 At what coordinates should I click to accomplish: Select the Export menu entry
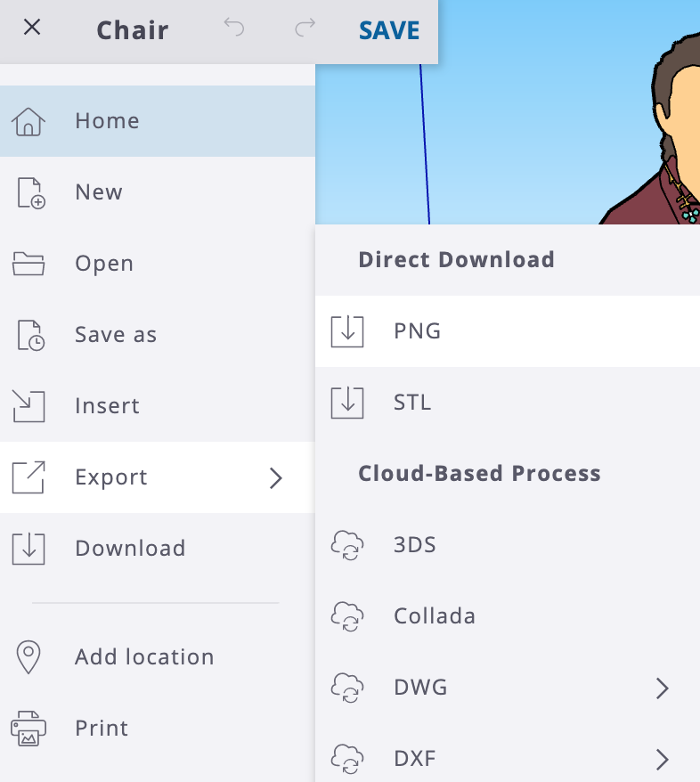coord(158,477)
